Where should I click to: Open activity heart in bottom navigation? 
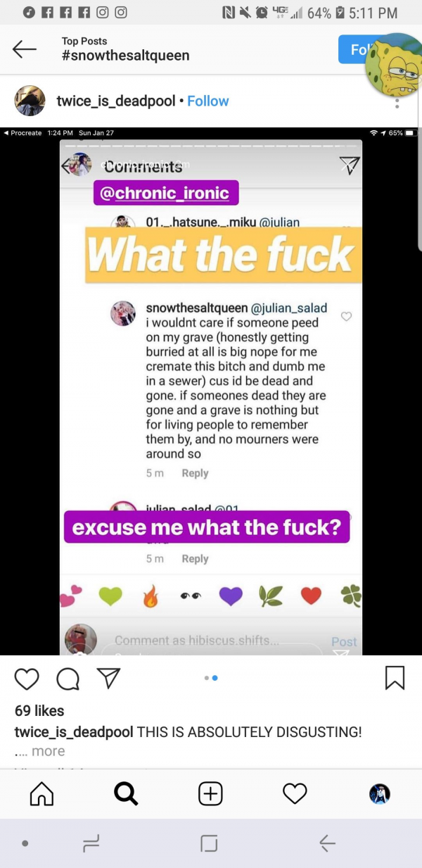[295, 794]
